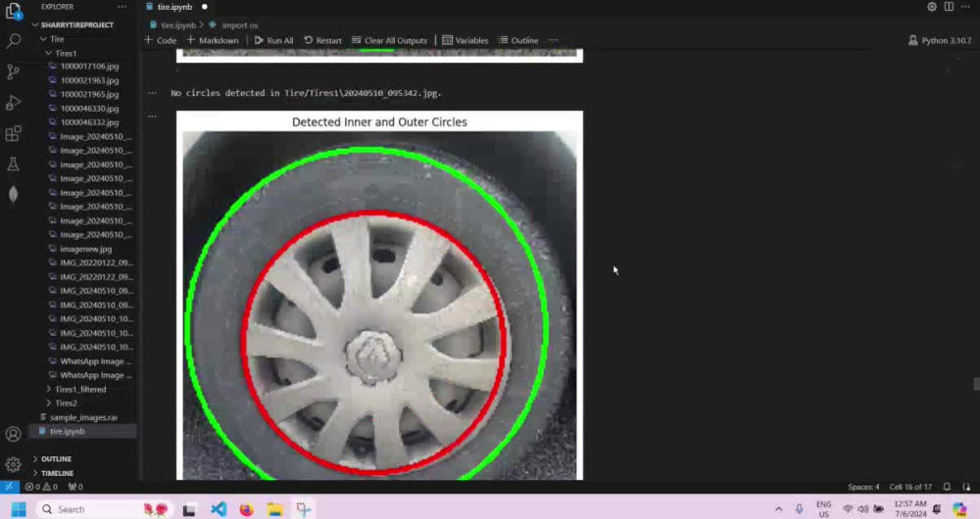Show errors and warnings count in status bar
980x519 pixels.
(41, 487)
